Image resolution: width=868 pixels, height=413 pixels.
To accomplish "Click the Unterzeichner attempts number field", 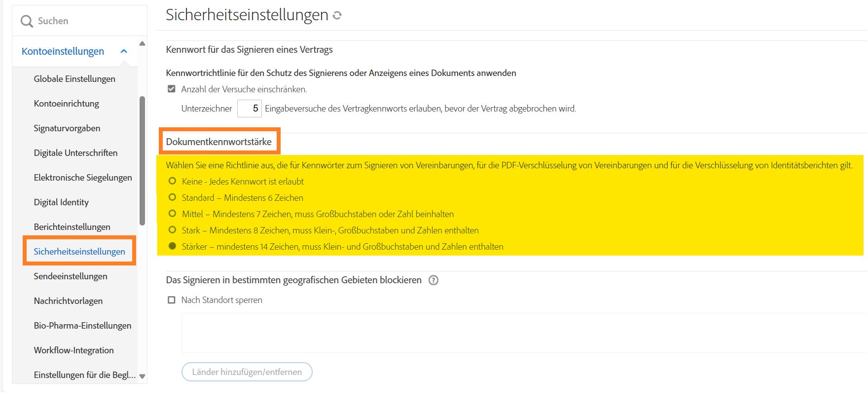I will pos(250,109).
